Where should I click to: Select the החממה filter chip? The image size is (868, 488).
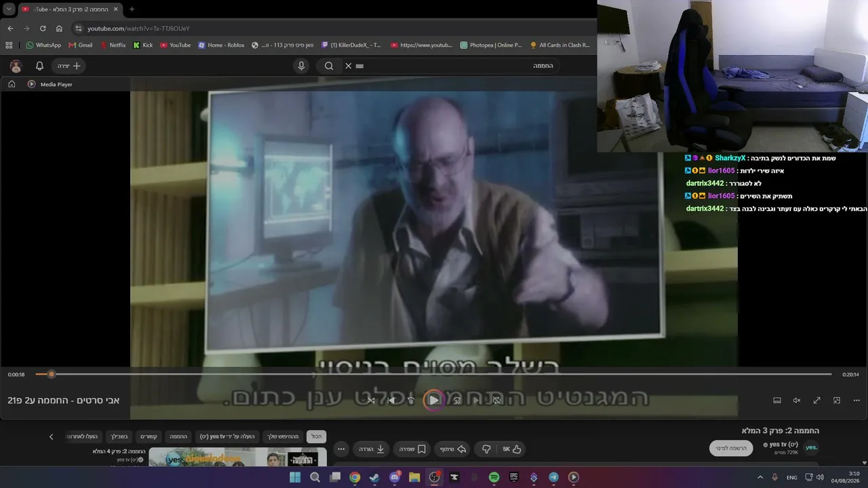click(178, 436)
